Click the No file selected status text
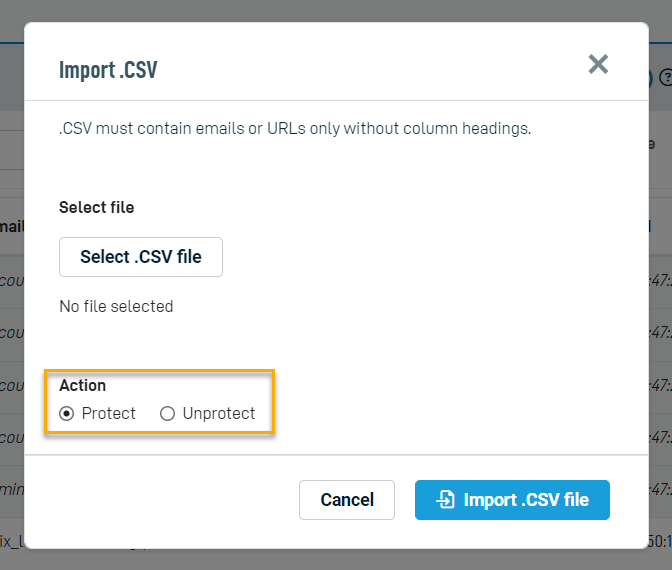 click(116, 306)
